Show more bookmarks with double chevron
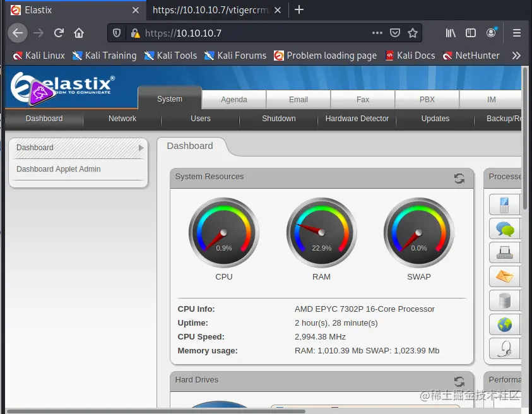The width and height of the screenshot is (532, 414). 516,56
